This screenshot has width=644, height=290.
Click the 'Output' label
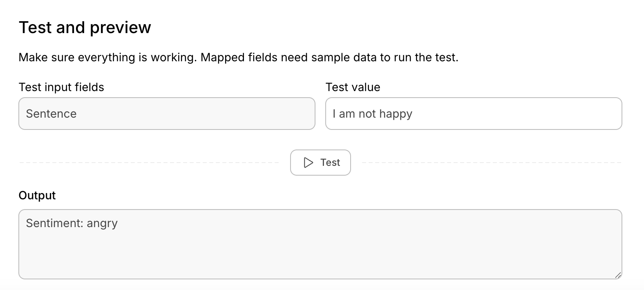(37, 195)
